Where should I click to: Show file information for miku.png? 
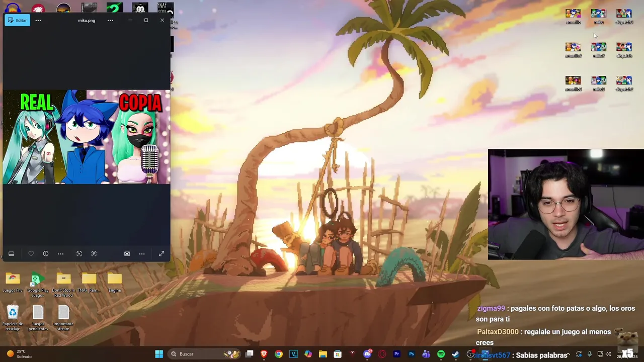click(x=46, y=254)
